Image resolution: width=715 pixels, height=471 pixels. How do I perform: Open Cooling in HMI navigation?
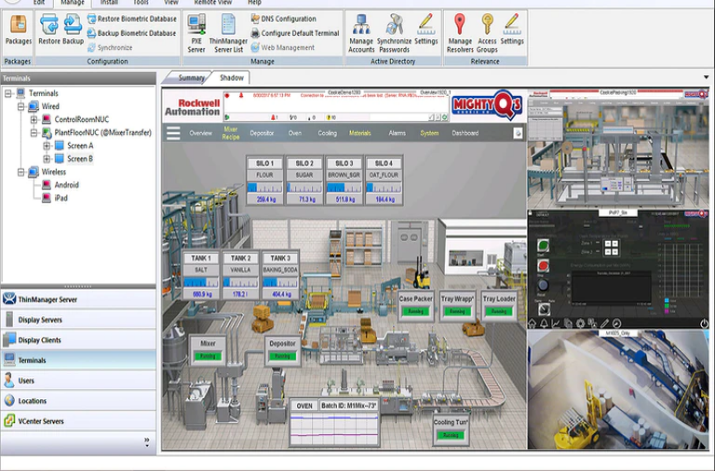pos(327,133)
